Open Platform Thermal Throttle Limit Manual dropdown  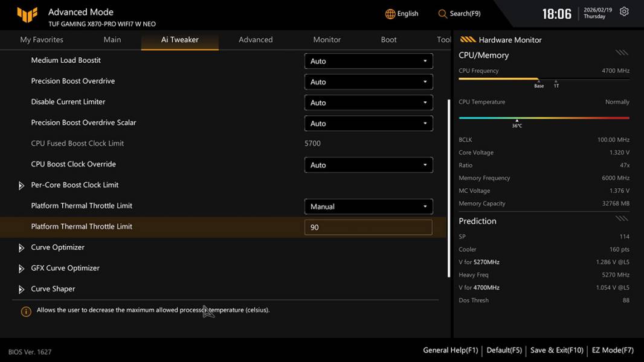369,206
